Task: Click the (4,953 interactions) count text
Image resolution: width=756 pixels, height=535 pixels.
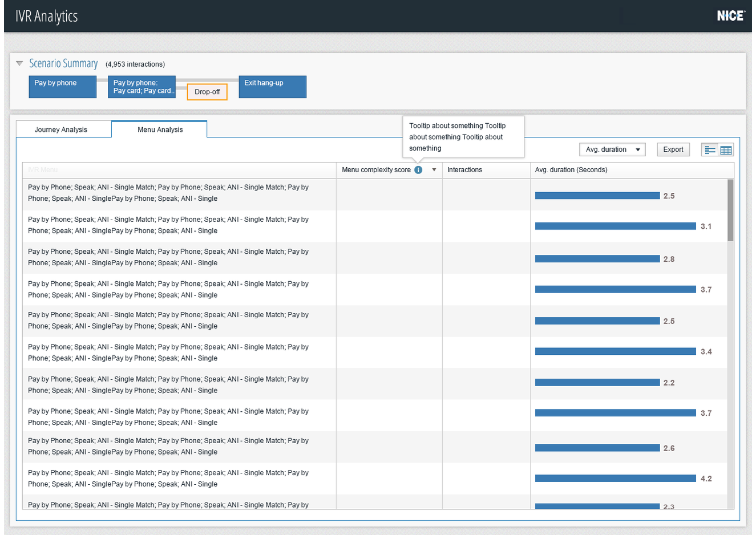Action: 135,64
